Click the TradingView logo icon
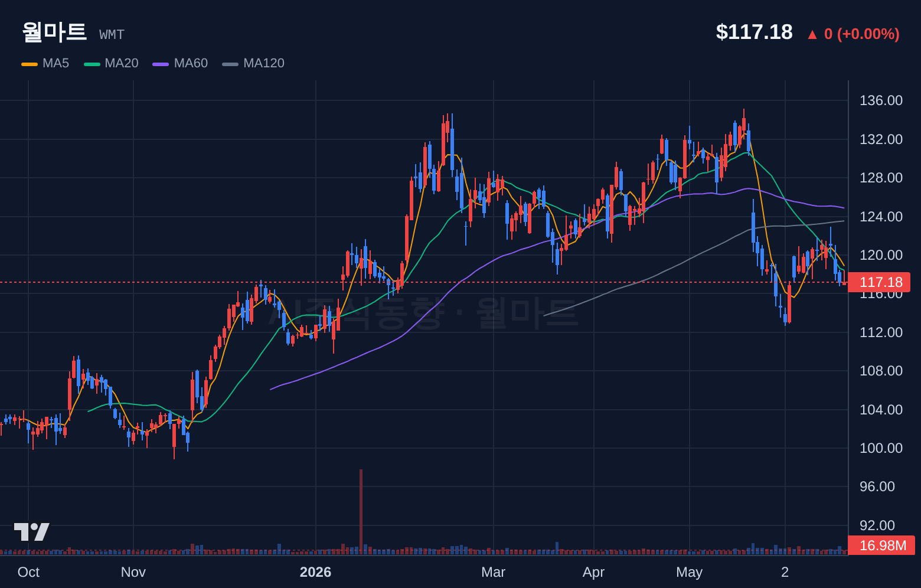Image resolution: width=921 pixels, height=588 pixels. (x=32, y=532)
